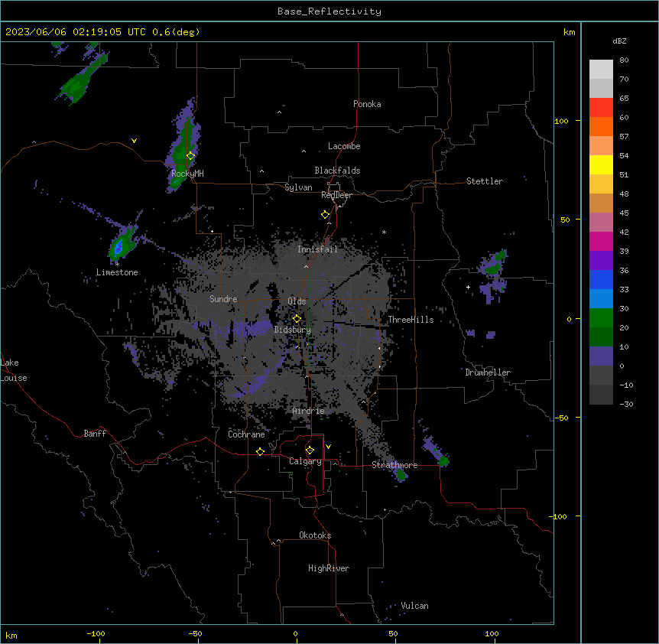Screen dimensions: 659x644
Task: Click the yellow V marker east of Calgary diamond
Action: [x=328, y=447]
